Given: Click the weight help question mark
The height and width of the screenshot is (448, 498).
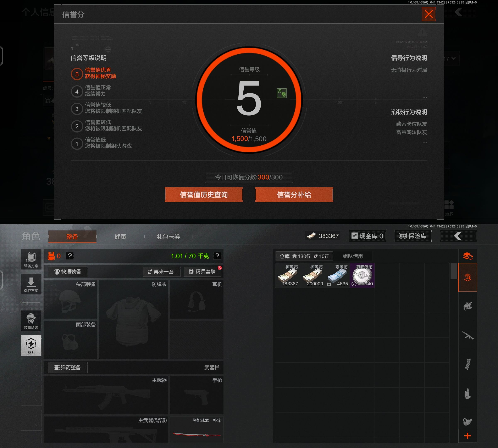Looking at the screenshot, I should 217,256.
